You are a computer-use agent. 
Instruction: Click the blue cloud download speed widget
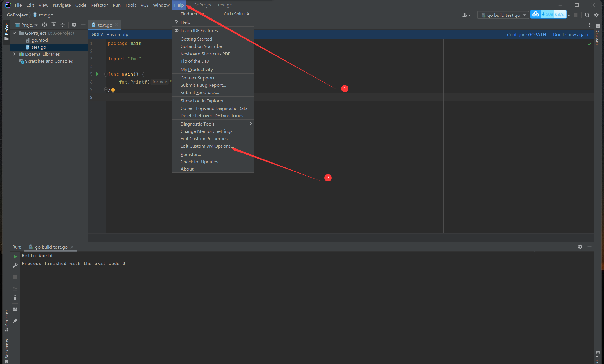pos(548,14)
